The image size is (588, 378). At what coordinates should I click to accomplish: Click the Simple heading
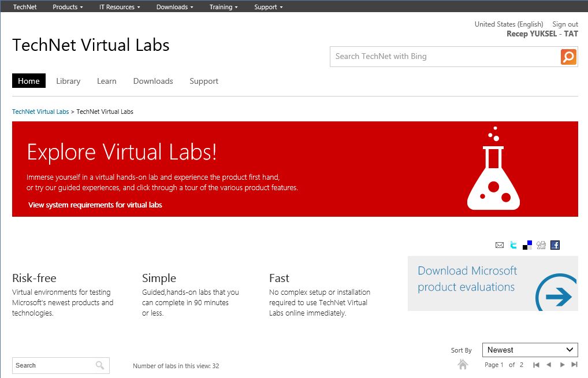(159, 278)
